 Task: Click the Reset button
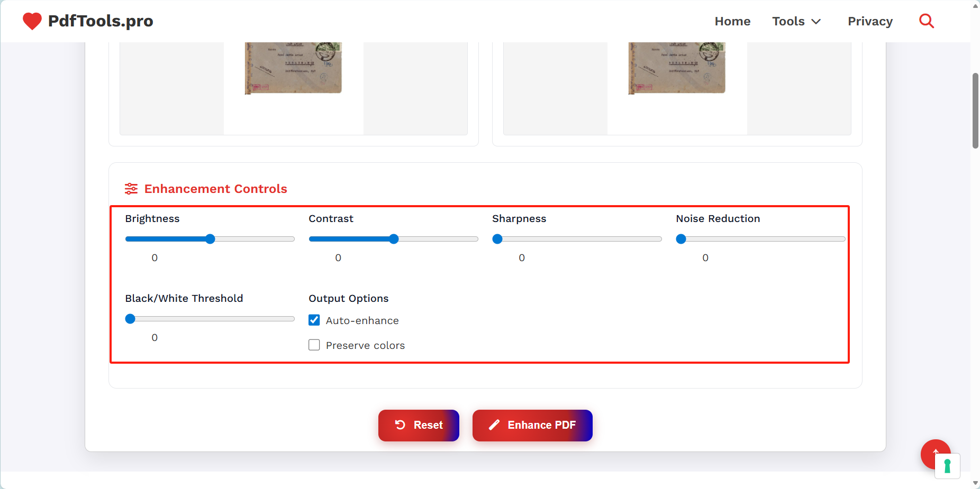click(419, 425)
